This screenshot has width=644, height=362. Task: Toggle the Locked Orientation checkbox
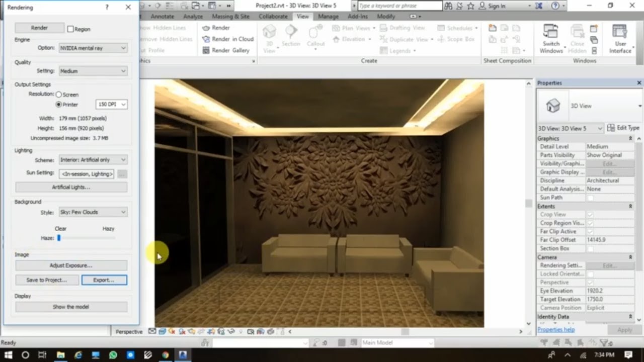point(590,274)
